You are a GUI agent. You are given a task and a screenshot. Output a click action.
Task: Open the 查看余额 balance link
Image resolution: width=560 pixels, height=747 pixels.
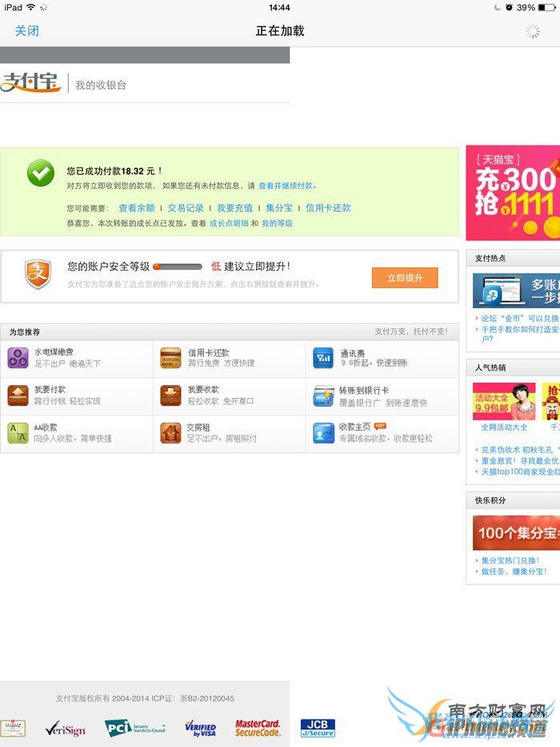[x=137, y=207]
